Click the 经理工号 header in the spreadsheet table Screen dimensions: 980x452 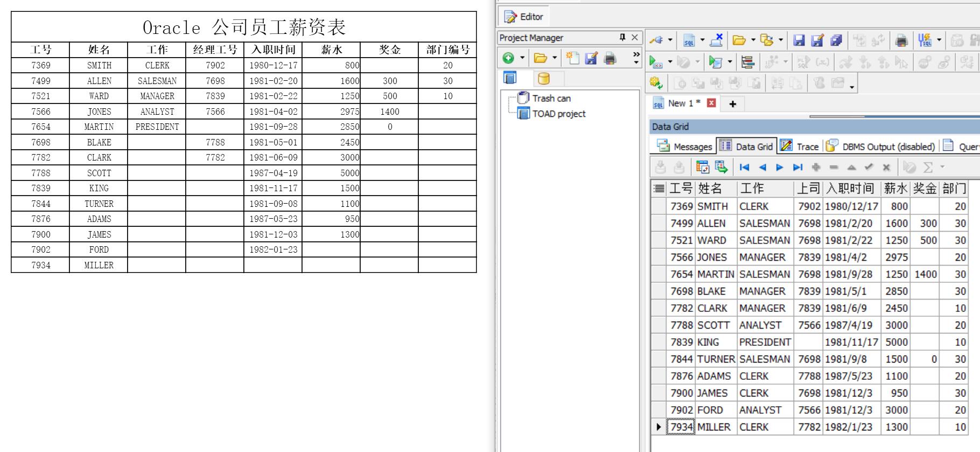pos(215,50)
